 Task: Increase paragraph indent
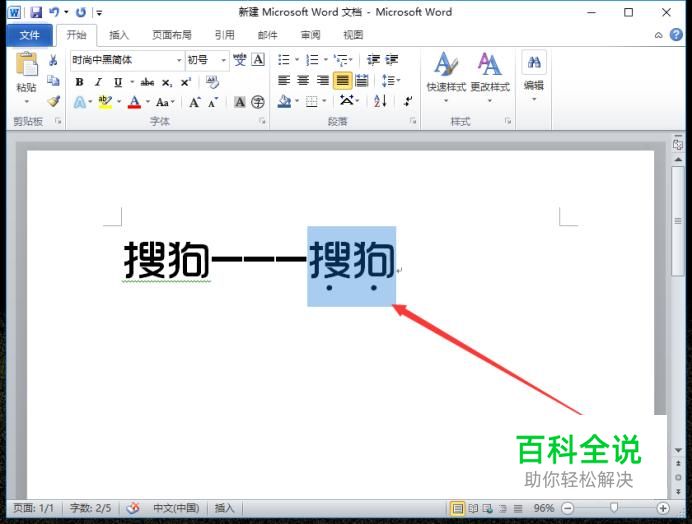(391, 60)
